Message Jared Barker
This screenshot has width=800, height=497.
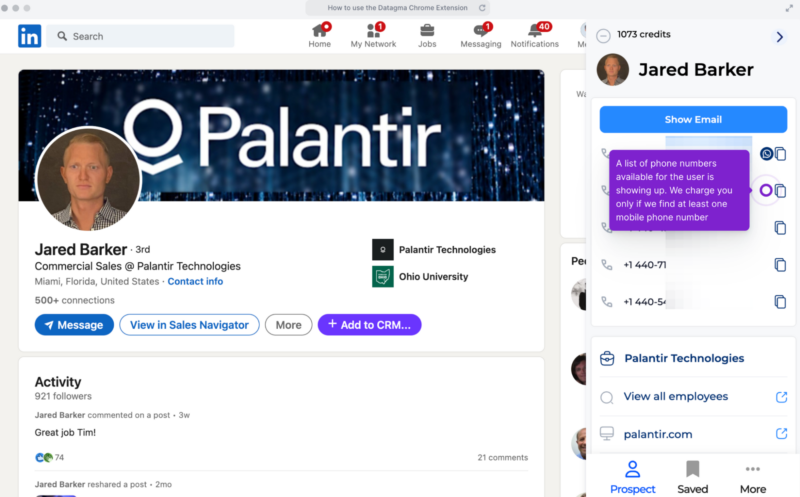(74, 325)
